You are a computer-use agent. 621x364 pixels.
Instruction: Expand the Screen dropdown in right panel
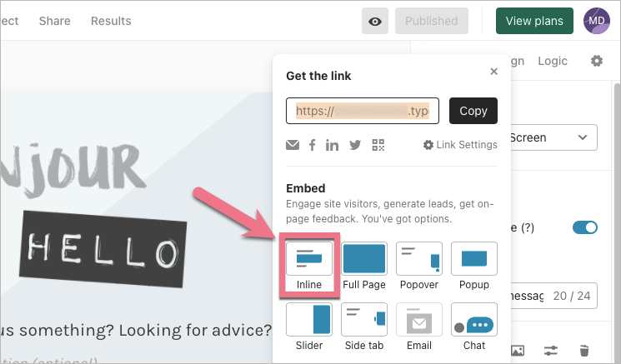click(553, 137)
